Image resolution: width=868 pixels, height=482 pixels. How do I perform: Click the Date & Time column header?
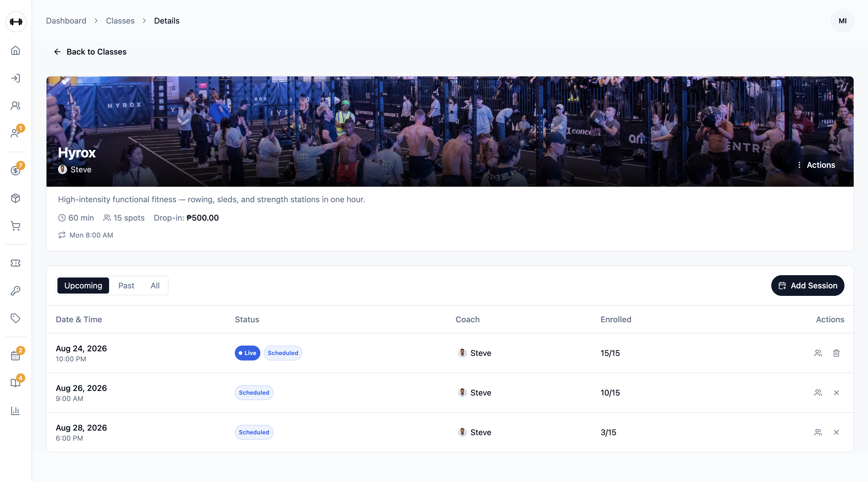pos(79,319)
